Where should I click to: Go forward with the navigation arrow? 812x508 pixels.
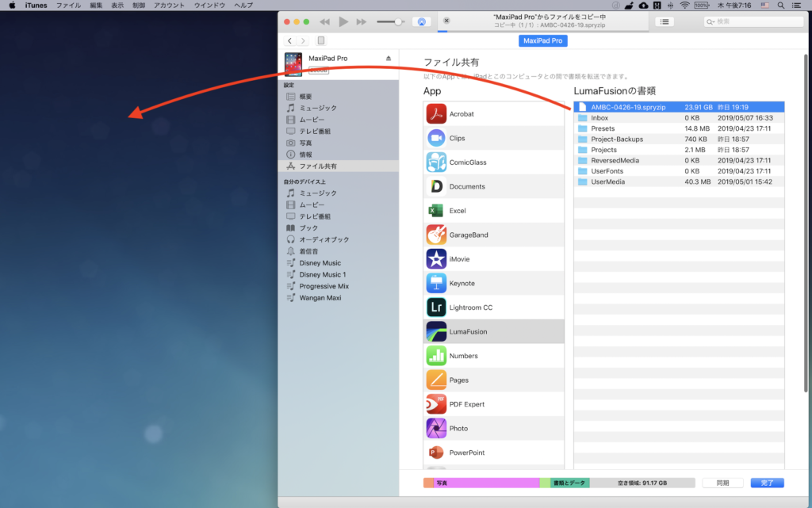pos(304,40)
